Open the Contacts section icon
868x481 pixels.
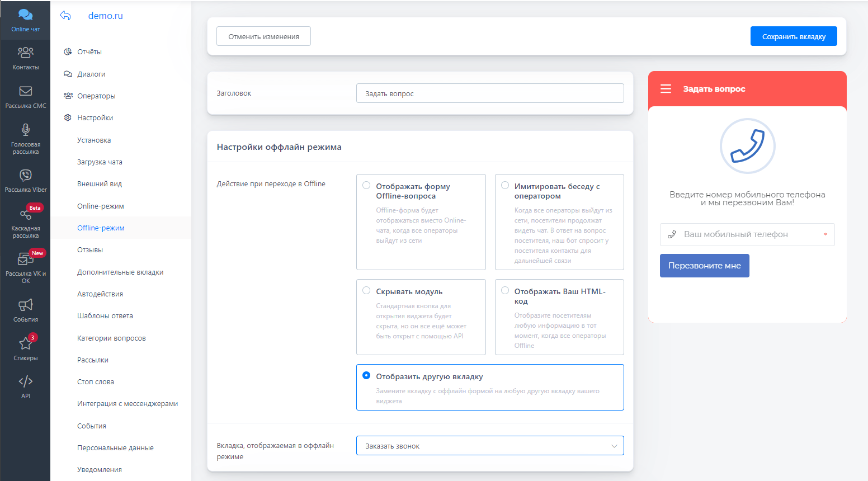[25, 53]
